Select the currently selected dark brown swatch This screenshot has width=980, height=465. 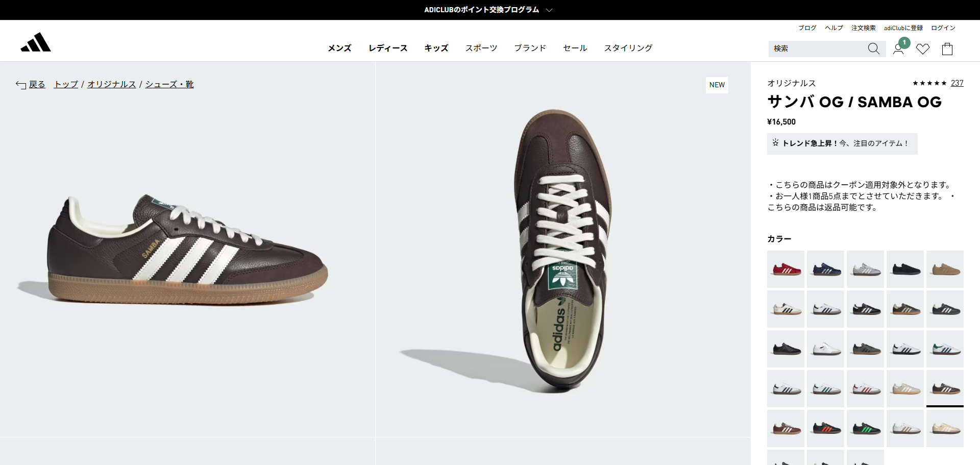(x=945, y=388)
